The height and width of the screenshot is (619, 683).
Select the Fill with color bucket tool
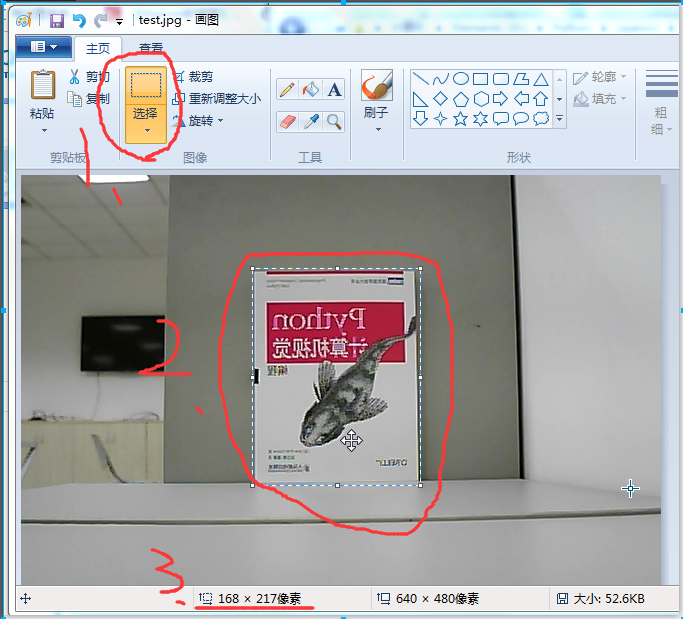coord(311,90)
